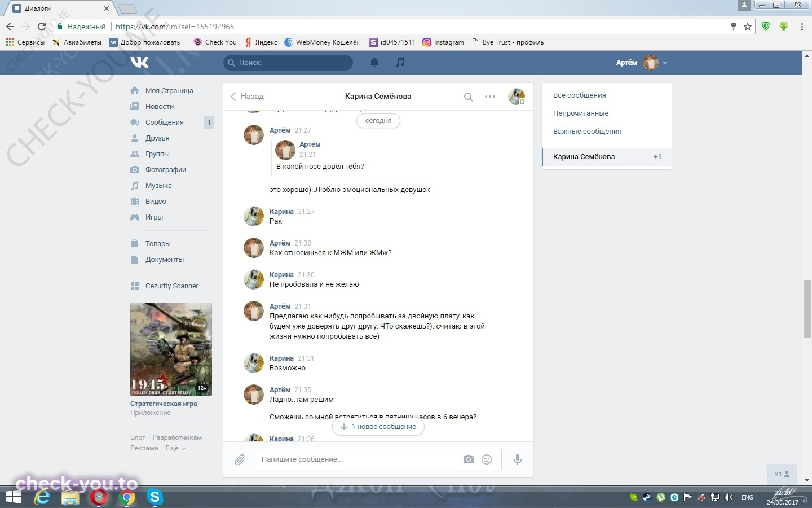Viewport: 812px width, 508px height.
Task: Jump to 1 новое сообщение
Action: pyautogui.click(x=378, y=427)
